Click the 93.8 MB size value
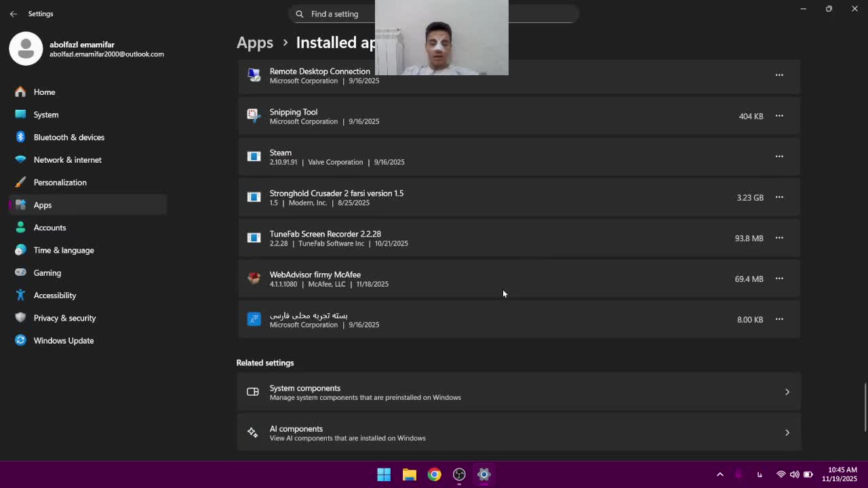868x488 pixels. coord(749,238)
